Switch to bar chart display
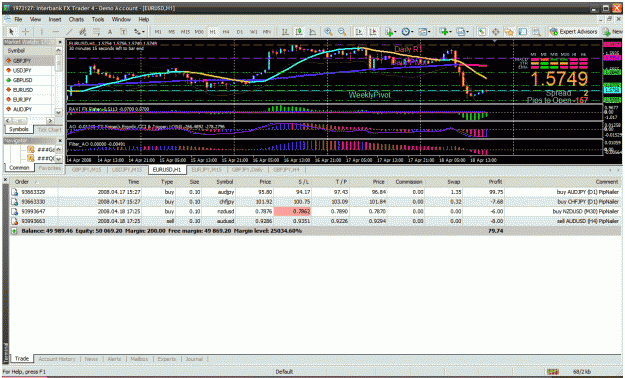625x378 pixels. (x=285, y=32)
